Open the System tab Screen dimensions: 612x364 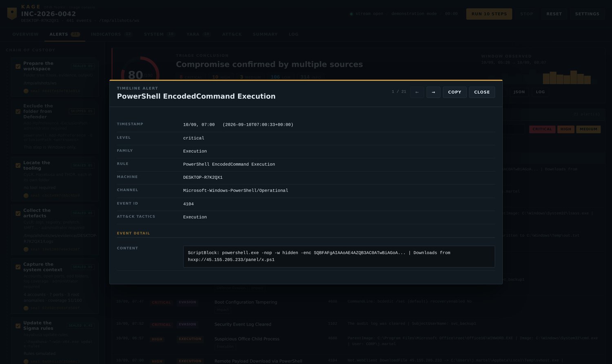tap(159, 34)
